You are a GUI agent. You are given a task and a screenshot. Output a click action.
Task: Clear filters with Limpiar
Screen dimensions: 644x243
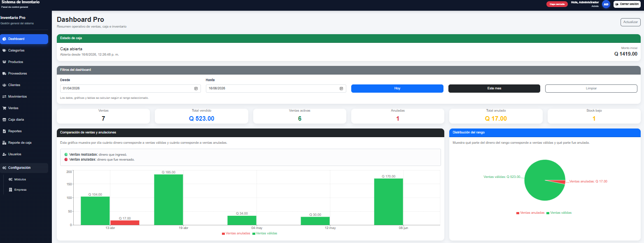pos(591,89)
